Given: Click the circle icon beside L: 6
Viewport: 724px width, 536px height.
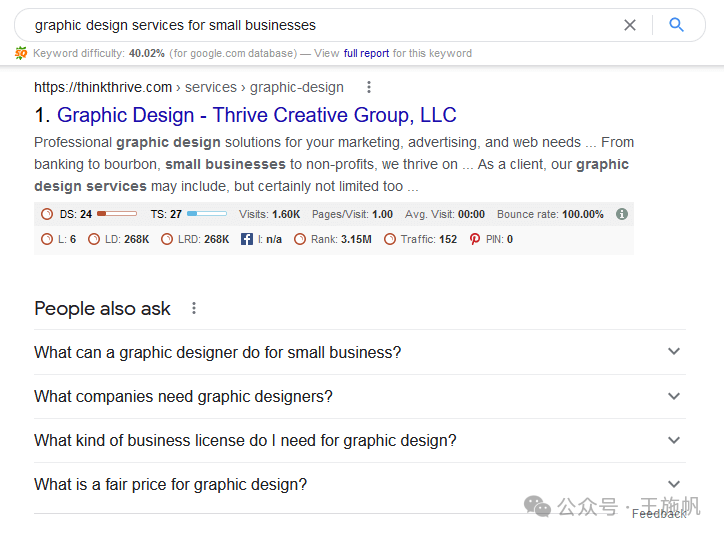Looking at the screenshot, I should 47,239.
